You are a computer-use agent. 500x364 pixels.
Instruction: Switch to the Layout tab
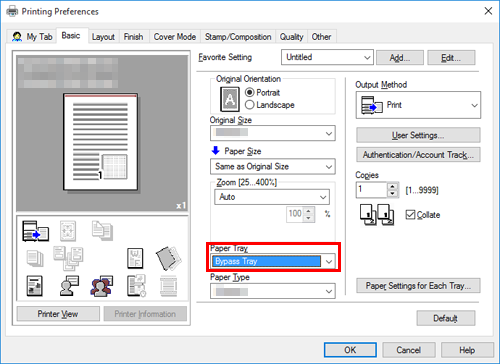[103, 37]
